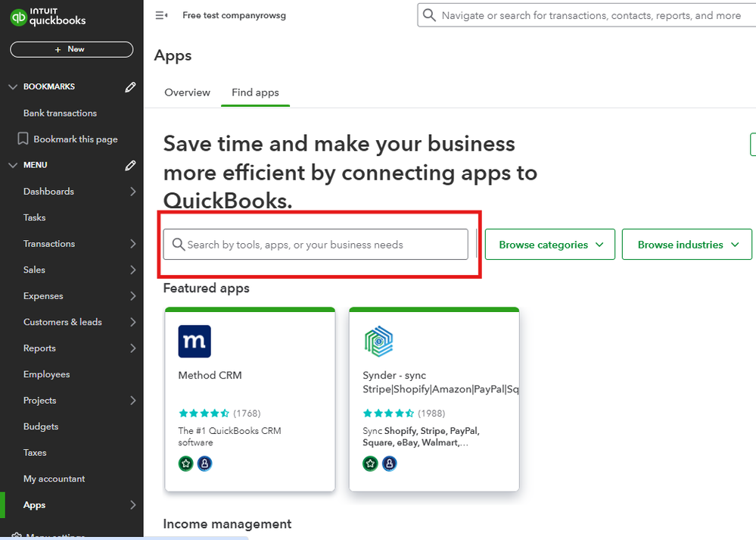The image size is (756, 540).
Task: Click the Method CRM app title
Action: pyautogui.click(x=210, y=376)
